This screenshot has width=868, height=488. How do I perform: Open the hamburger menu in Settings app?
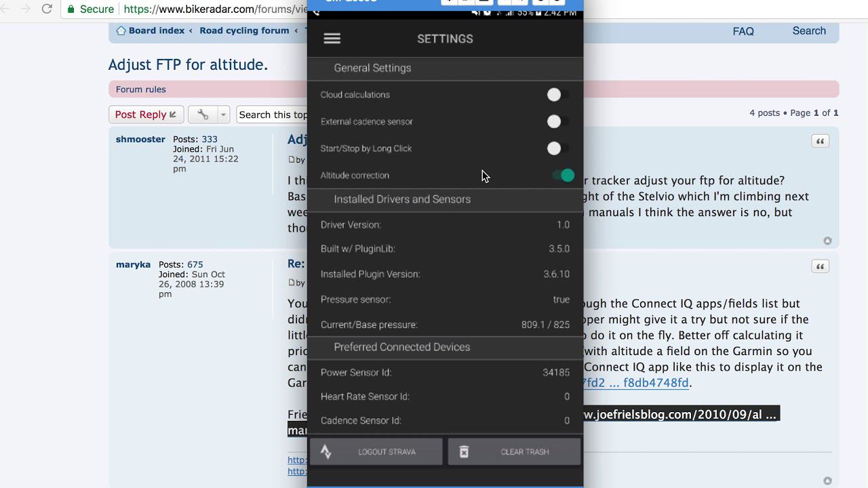pos(332,39)
